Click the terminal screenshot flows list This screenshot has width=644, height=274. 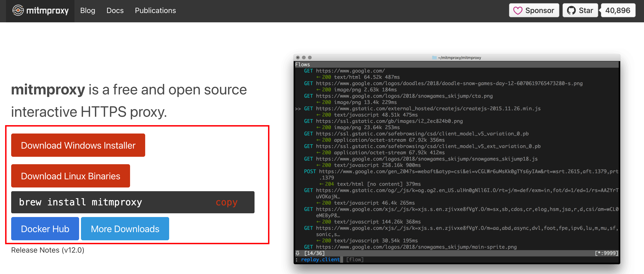click(x=456, y=159)
